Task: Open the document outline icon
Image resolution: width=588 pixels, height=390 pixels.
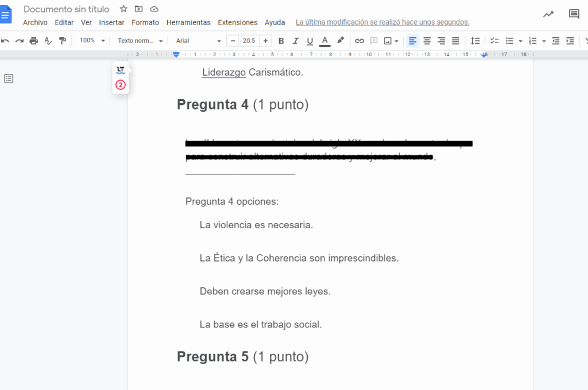Action: [x=9, y=79]
